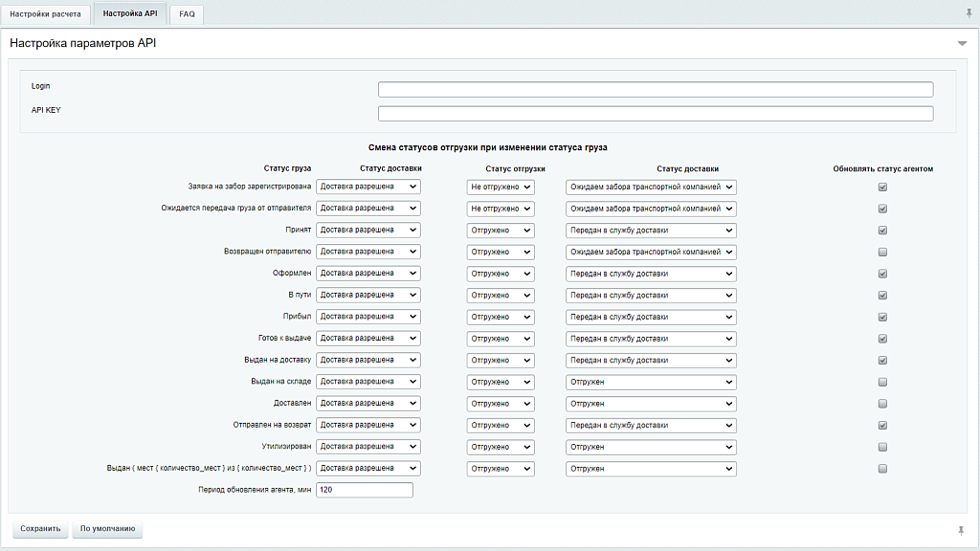The width and height of the screenshot is (980, 551).
Task: Expand Доставка разрешена dropdown in Оформлен row
Action: point(367,274)
